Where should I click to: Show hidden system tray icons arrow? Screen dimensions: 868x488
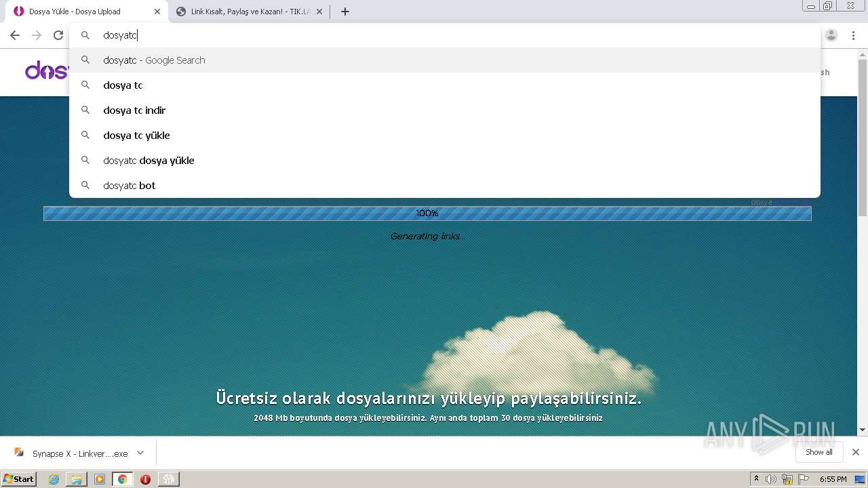tap(756, 479)
